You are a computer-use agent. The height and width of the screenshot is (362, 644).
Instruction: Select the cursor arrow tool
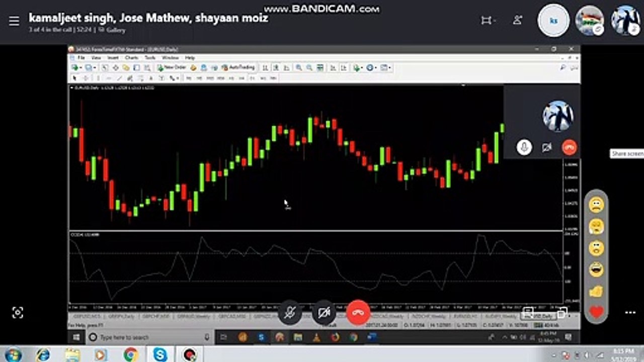pyautogui.click(x=75, y=78)
